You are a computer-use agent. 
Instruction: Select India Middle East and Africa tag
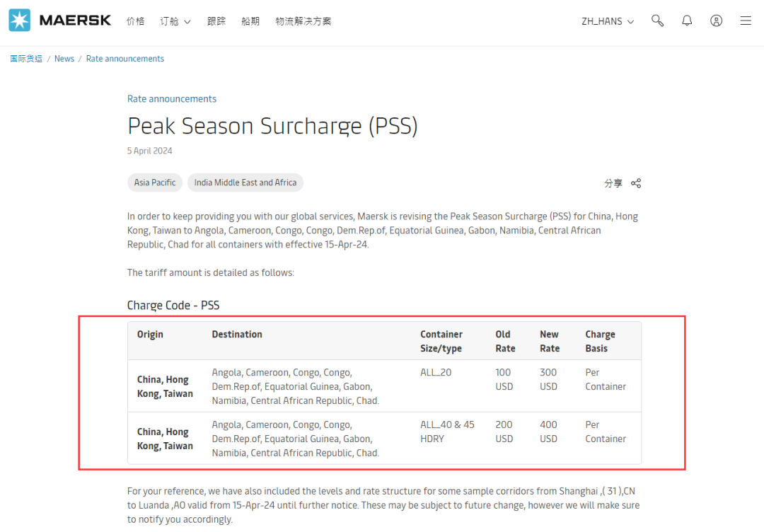245,183
